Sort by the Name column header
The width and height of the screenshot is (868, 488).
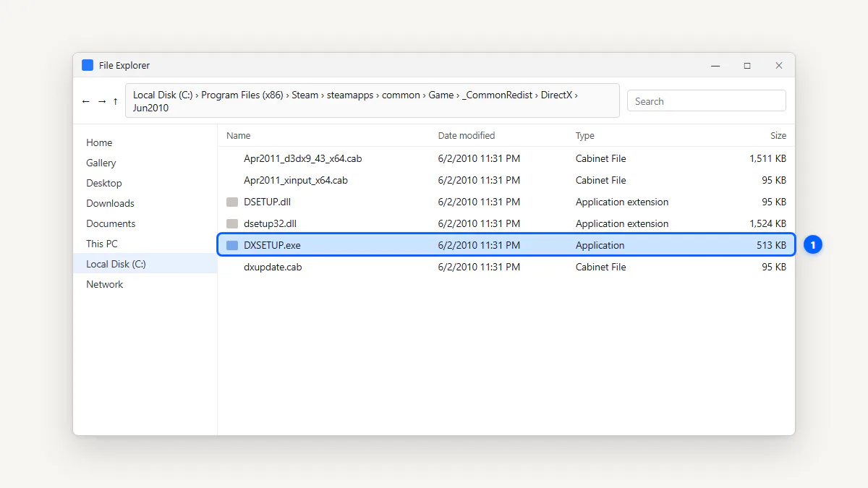(238, 135)
